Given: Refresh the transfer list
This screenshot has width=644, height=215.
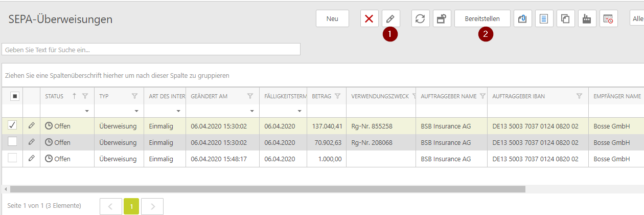Looking at the screenshot, I should point(420,19).
